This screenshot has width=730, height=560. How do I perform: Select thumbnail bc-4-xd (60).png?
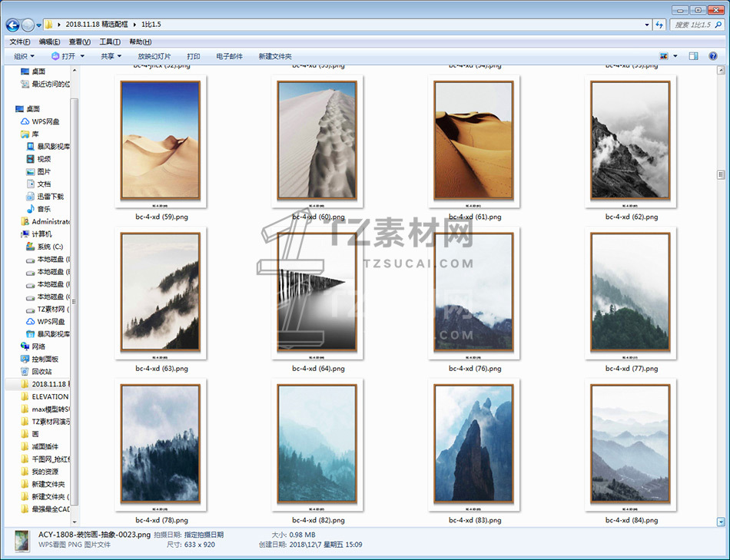point(318,142)
